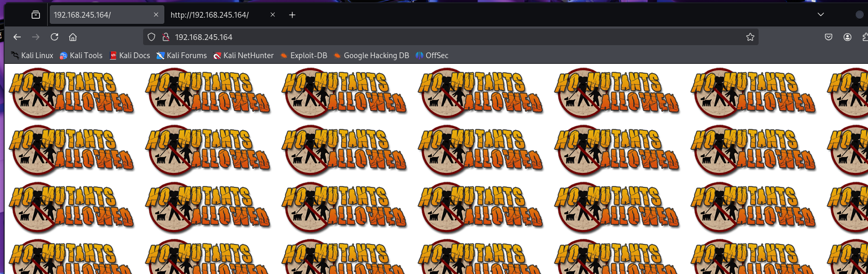Open the Firefox View tab icon
Screen dimensions: 868x274
click(36, 15)
